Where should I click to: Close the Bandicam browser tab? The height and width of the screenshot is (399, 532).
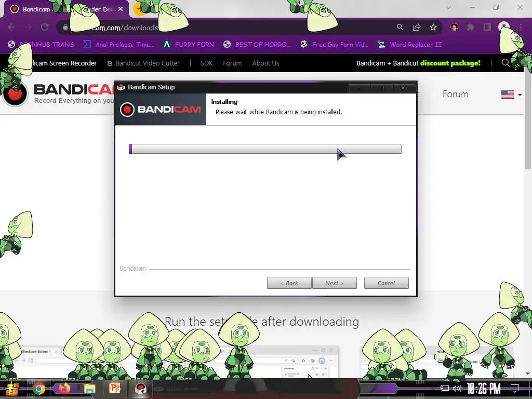click(x=121, y=9)
